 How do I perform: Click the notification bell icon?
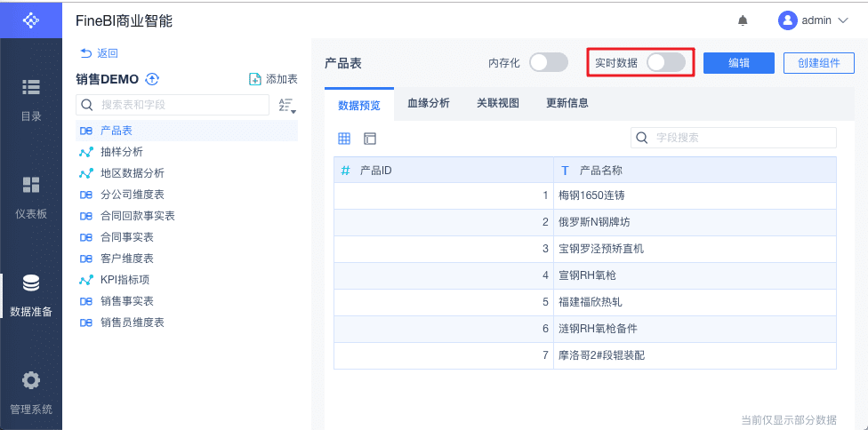743,20
